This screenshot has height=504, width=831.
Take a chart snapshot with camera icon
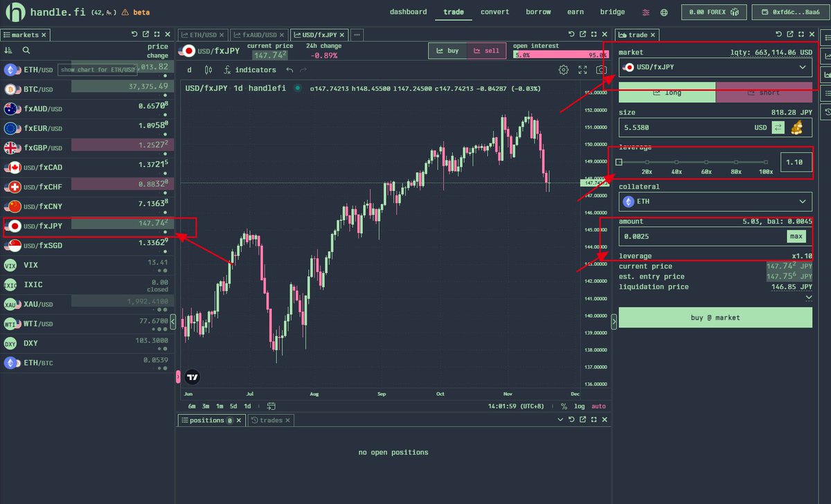(601, 70)
